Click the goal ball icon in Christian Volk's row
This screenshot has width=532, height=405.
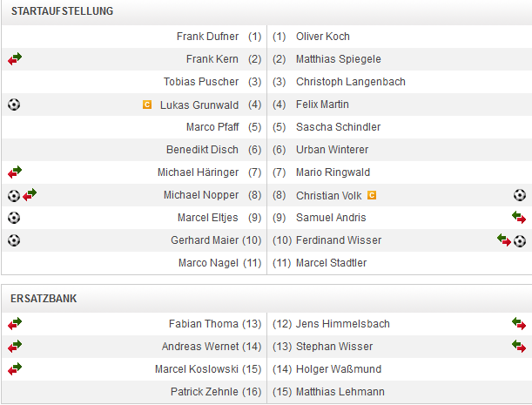tap(520, 195)
